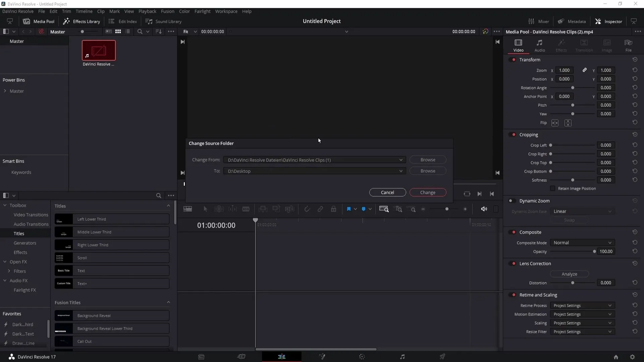The image size is (644, 362).
Task: Open the Effects Library panel
Action: tap(82, 21)
